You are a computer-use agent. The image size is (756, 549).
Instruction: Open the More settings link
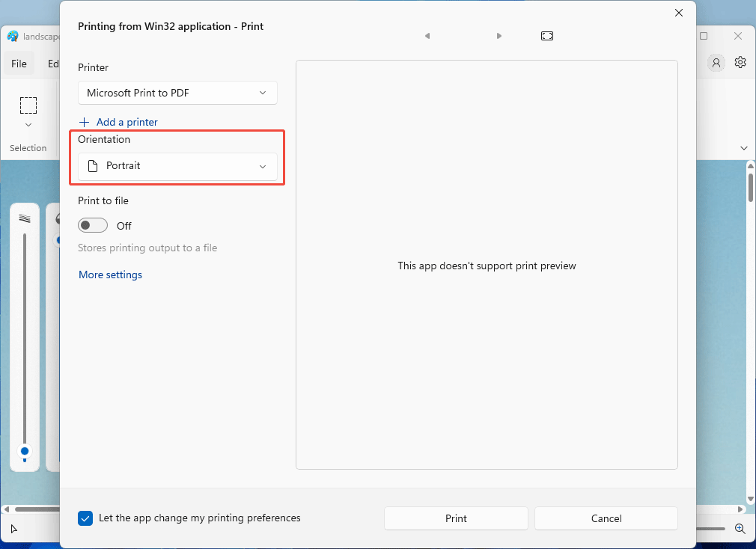(111, 274)
